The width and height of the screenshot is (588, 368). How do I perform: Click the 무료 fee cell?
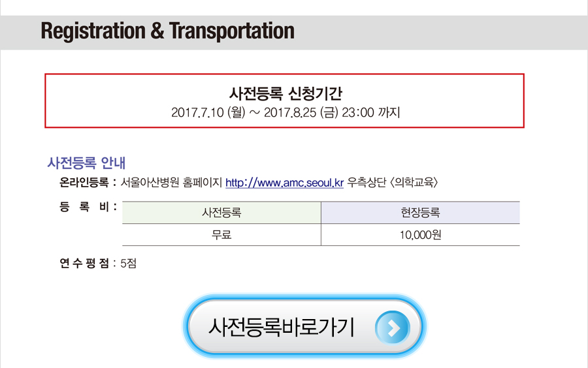221,235
